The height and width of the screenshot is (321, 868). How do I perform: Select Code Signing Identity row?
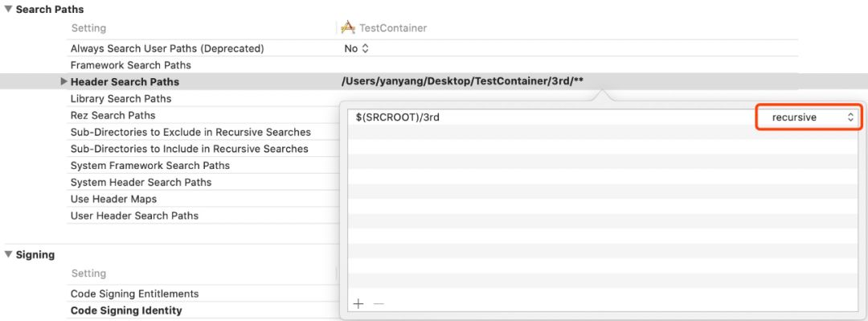pyautogui.click(x=203, y=310)
